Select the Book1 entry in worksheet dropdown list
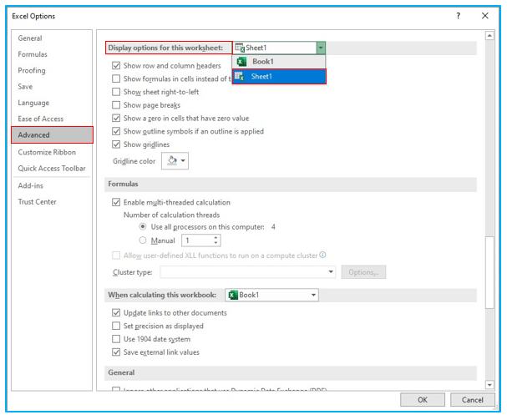The height and width of the screenshot is (420, 507). click(279, 62)
